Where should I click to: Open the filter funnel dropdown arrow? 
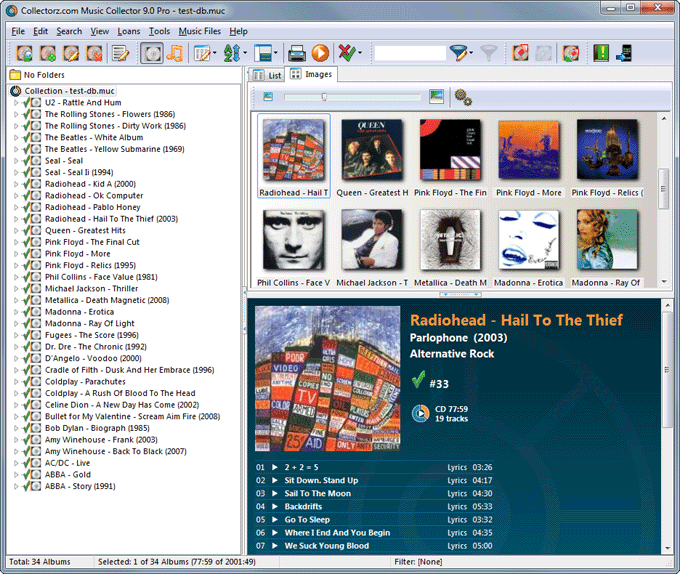[x=471, y=53]
